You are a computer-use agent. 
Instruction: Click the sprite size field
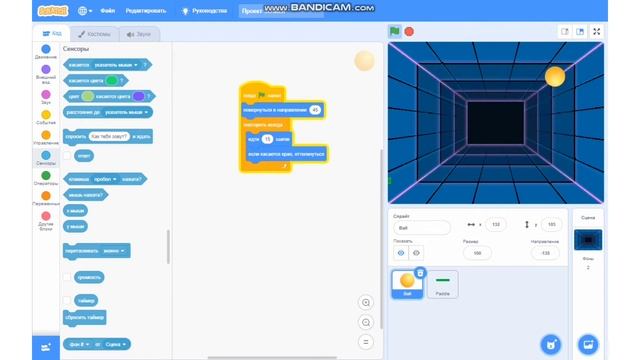coord(477,253)
